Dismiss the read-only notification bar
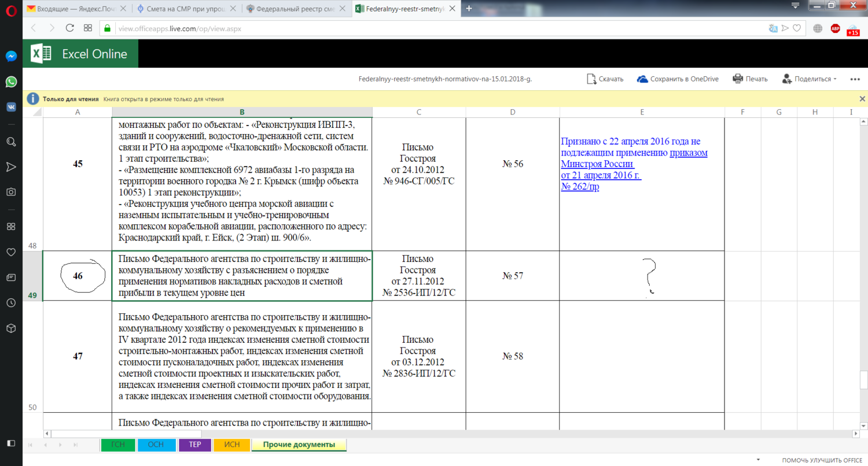The width and height of the screenshot is (868, 466). pos(862,99)
